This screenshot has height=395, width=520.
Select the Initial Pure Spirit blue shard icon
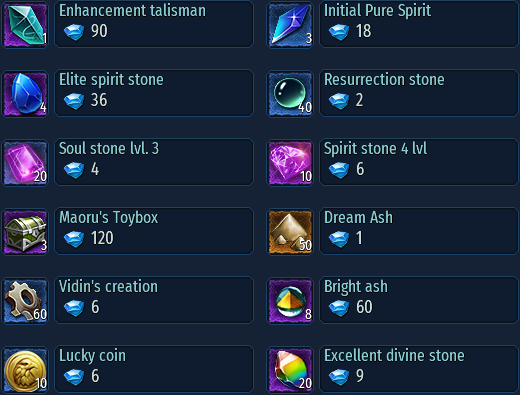tap(290, 24)
